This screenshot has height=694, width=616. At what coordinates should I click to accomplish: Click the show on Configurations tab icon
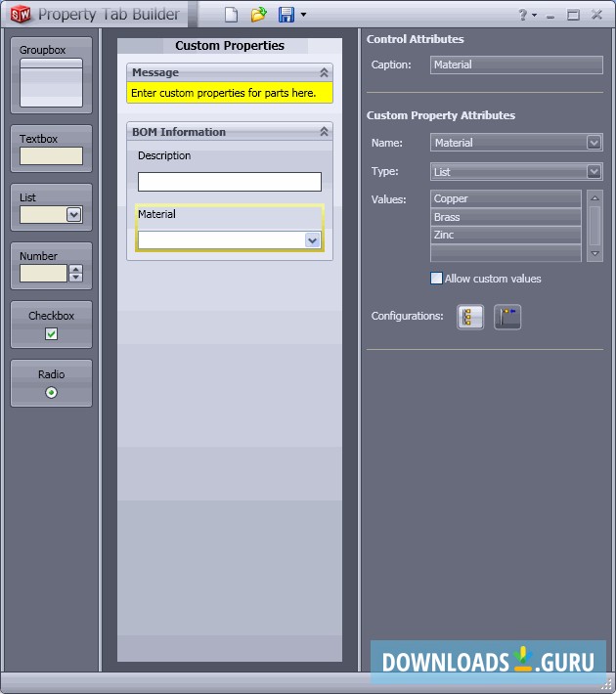point(470,317)
